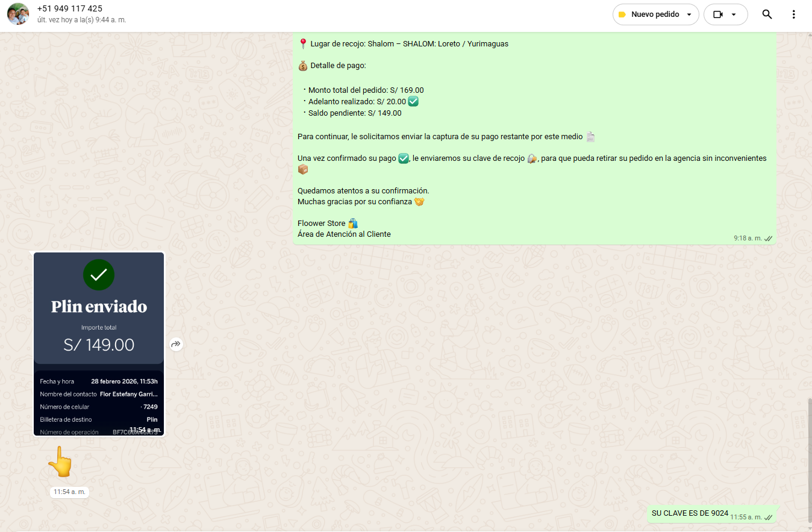Click the 11:54 a. m. sticker timestamp
The height and width of the screenshot is (532, 812).
69,492
